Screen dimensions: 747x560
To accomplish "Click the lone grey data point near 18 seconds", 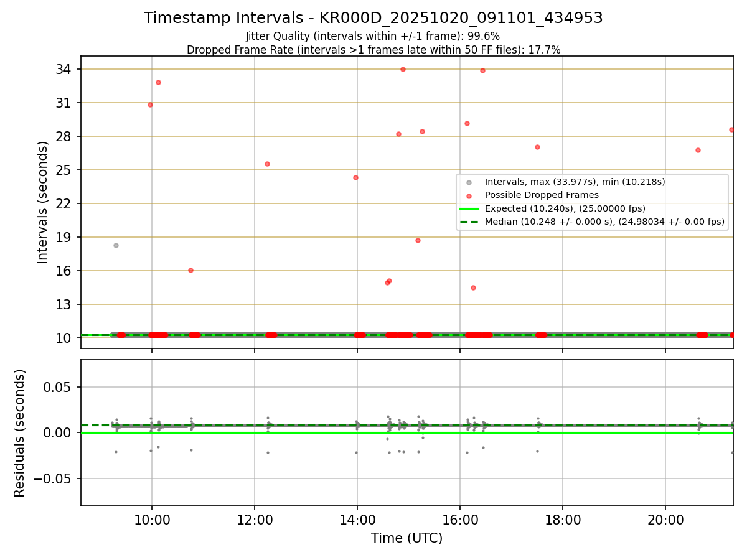I will click(x=116, y=245).
